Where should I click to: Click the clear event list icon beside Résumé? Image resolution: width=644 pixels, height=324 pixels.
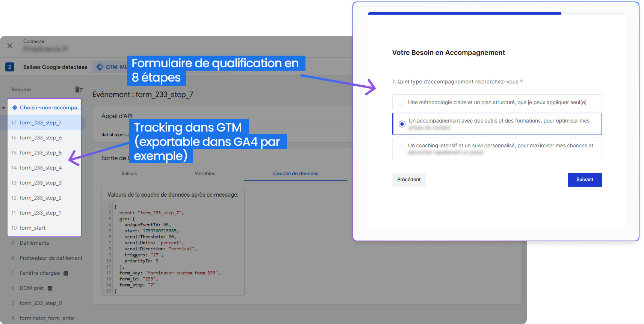tap(79, 89)
